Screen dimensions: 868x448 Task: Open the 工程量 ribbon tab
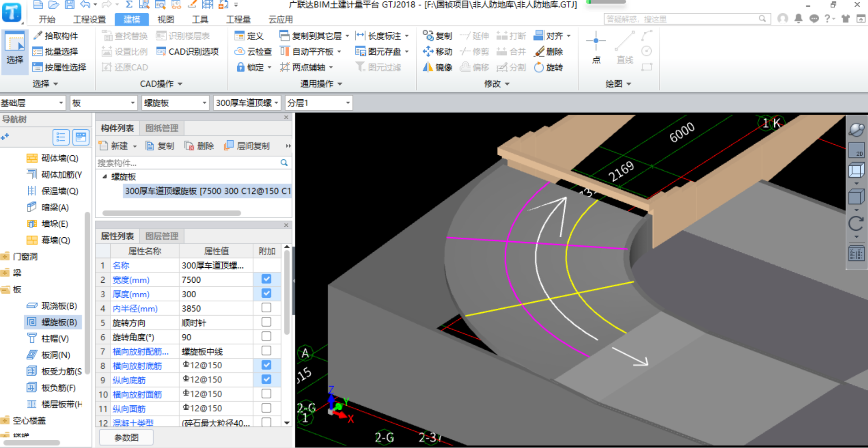(239, 20)
